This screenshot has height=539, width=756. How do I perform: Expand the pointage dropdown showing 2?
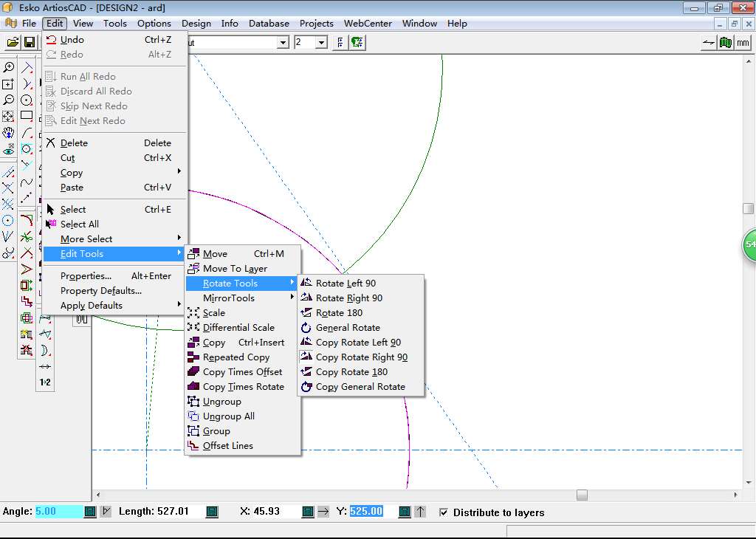(321, 43)
